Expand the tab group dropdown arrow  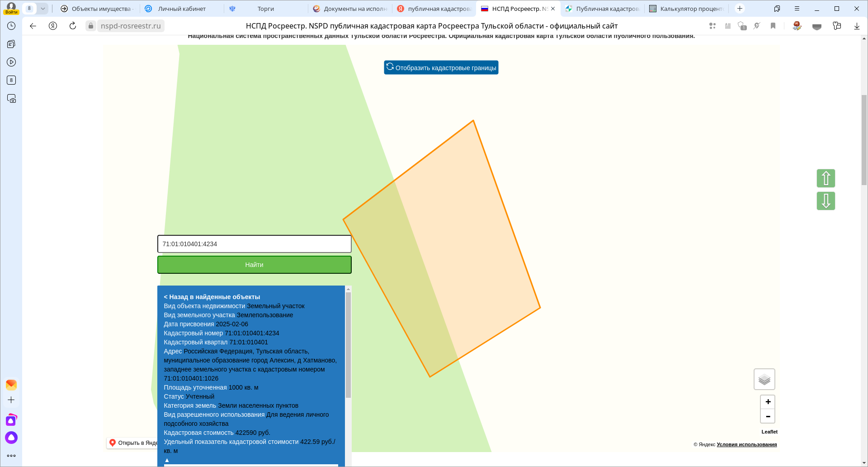[42, 9]
